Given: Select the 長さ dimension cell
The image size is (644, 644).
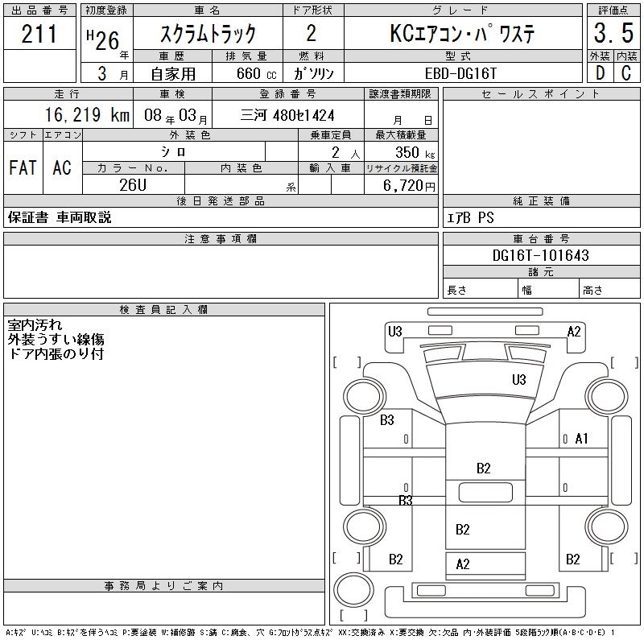Looking at the screenshot, I should coord(481,290).
